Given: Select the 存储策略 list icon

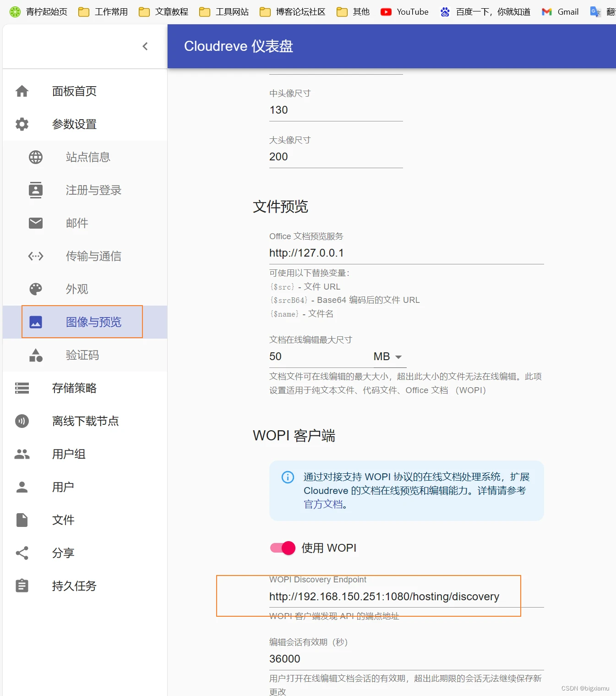Looking at the screenshot, I should pos(22,388).
